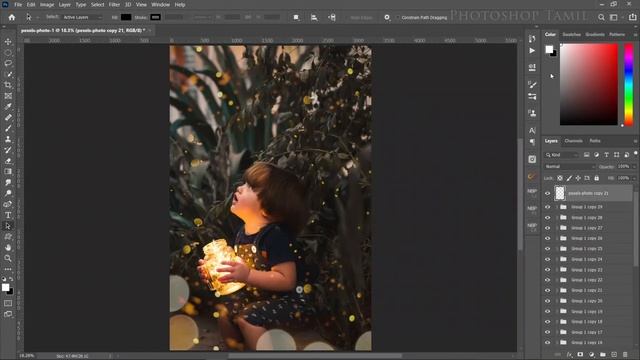Image resolution: width=640 pixels, height=360 pixels.
Task: Open the Filter menu
Action: pos(114,5)
